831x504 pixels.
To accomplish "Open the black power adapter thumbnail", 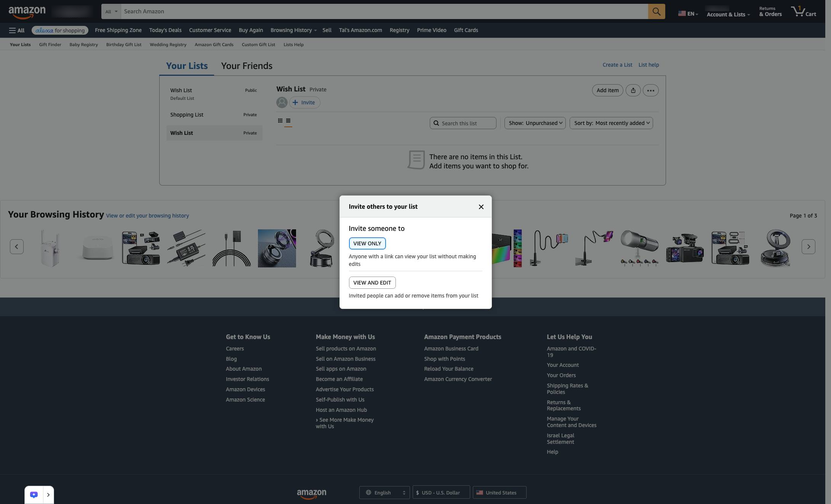I will tap(186, 248).
